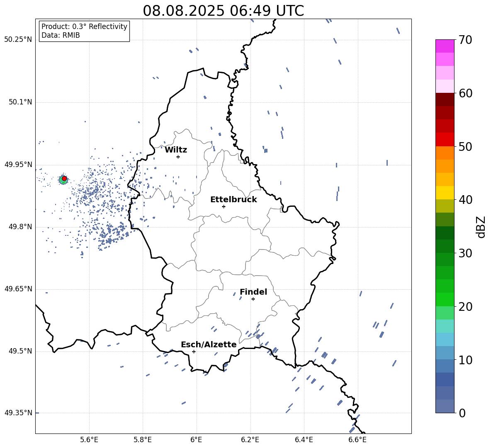This screenshot has width=491, height=448.
Task: Click the 6.6°E longitude label
Action: click(357, 440)
